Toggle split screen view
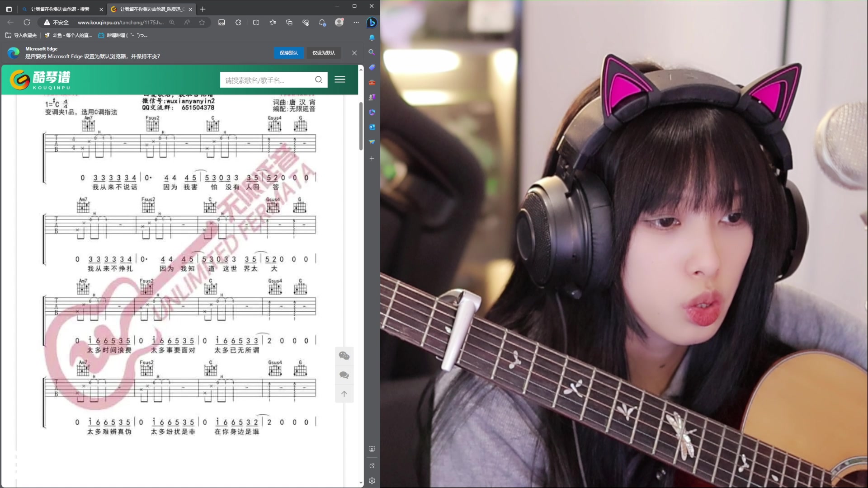The image size is (868, 488). click(x=256, y=22)
